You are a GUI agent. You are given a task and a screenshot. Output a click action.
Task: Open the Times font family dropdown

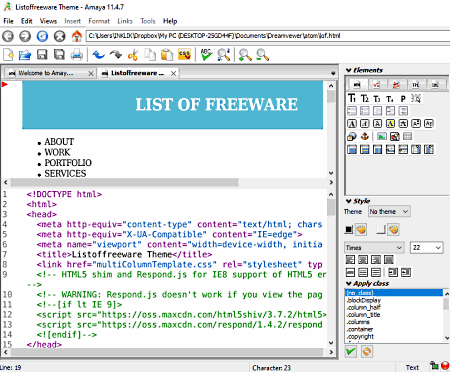pos(374,248)
